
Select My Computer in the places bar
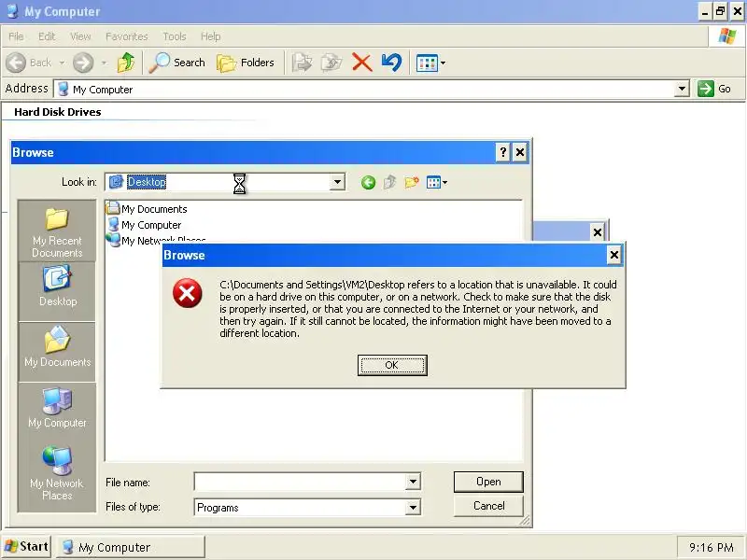[57, 408]
